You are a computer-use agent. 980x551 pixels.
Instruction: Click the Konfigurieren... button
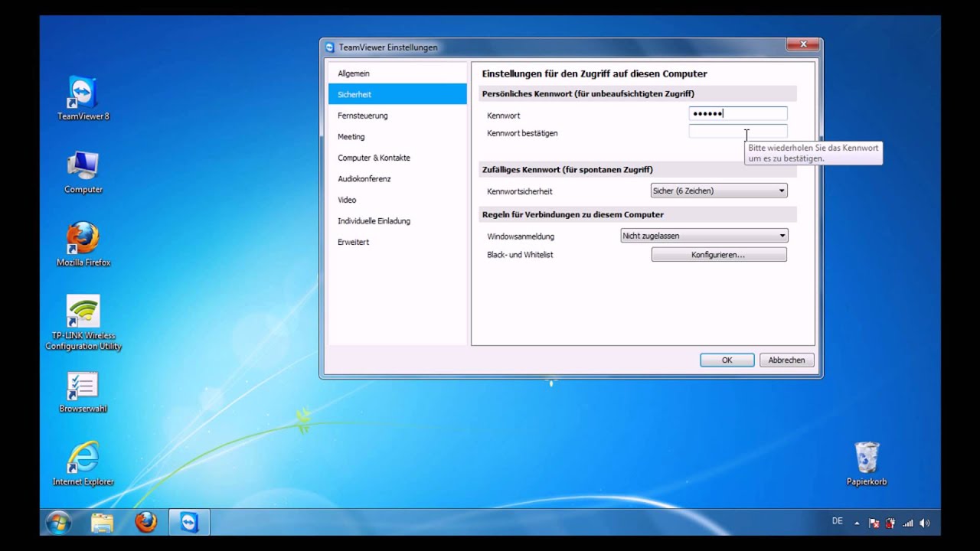(719, 254)
